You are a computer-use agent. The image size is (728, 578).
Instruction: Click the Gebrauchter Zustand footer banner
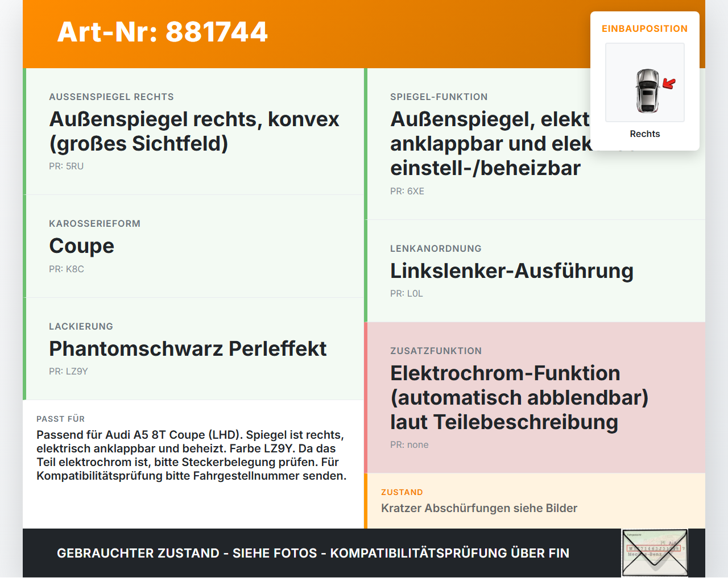[313, 553]
